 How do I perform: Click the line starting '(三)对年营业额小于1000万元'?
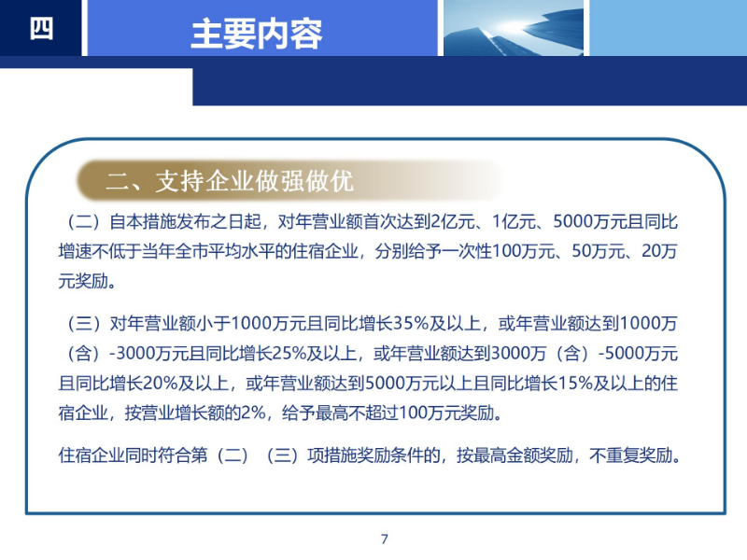click(372, 324)
